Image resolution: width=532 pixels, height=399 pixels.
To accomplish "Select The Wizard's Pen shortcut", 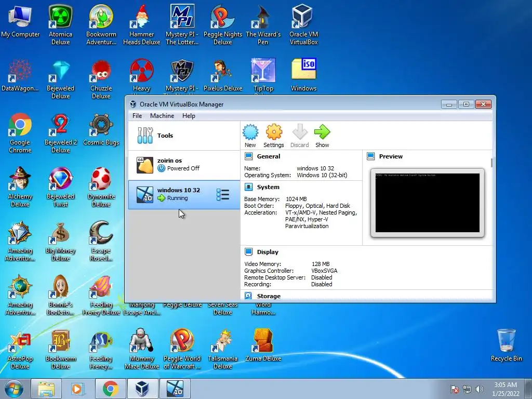I will 263,25.
